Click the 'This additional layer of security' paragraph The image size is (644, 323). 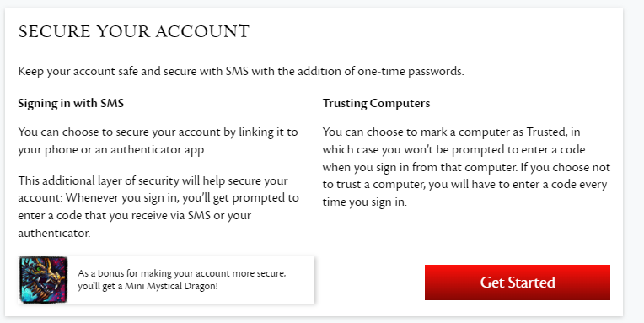pyautogui.click(x=158, y=207)
